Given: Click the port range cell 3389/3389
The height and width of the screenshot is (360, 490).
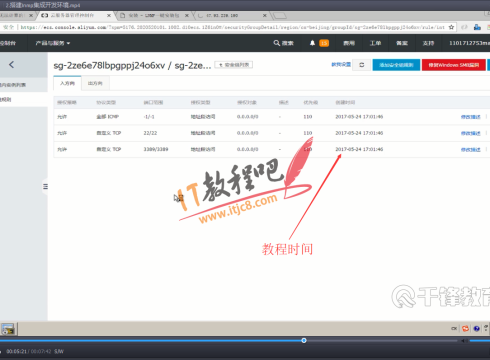Looking at the screenshot, I should (x=156, y=149).
